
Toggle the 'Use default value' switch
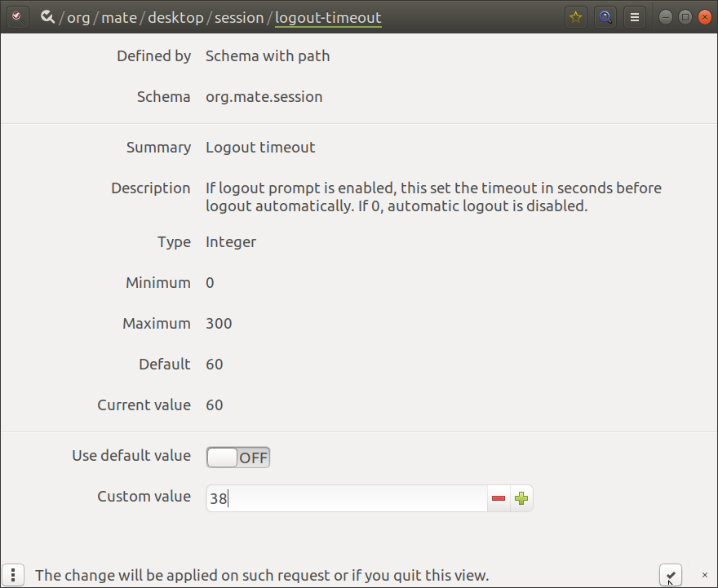[x=237, y=458]
